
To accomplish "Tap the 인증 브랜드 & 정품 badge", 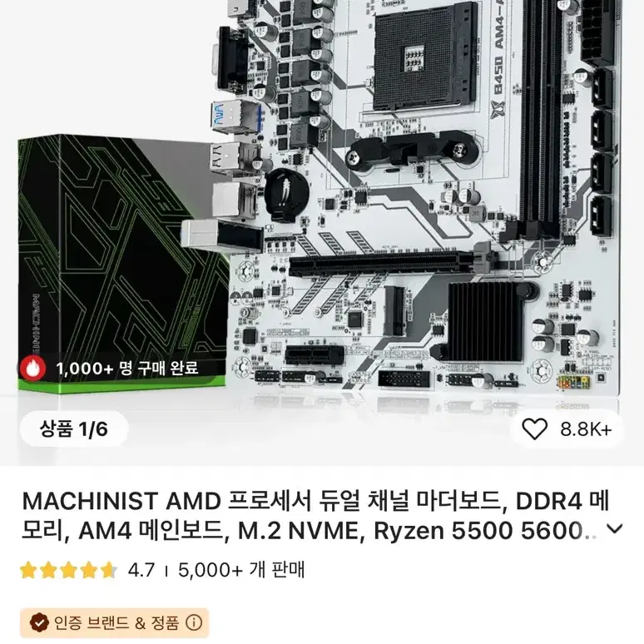I will [115, 623].
